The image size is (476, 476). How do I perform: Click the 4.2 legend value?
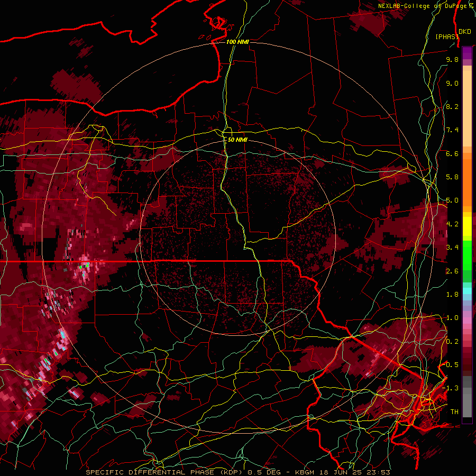pos(452,224)
